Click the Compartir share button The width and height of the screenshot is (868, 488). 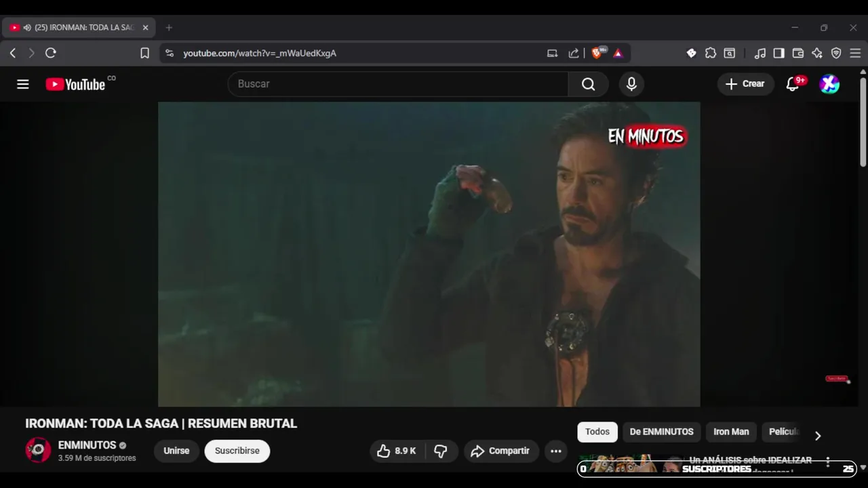coord(501,451)
